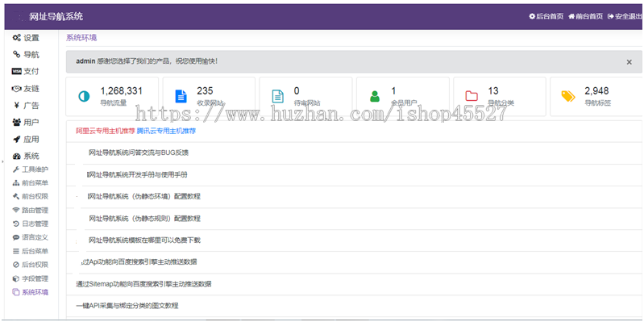The image size is (644, 322).
Task: Click the dashboard icon beside 系统
Action: click(16, 157)
